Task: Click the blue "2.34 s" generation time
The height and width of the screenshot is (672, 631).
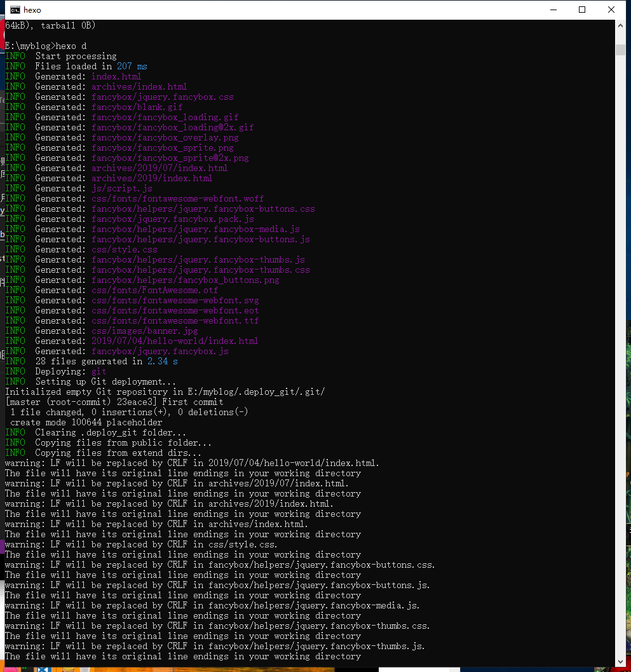Action: pos(162,361)
